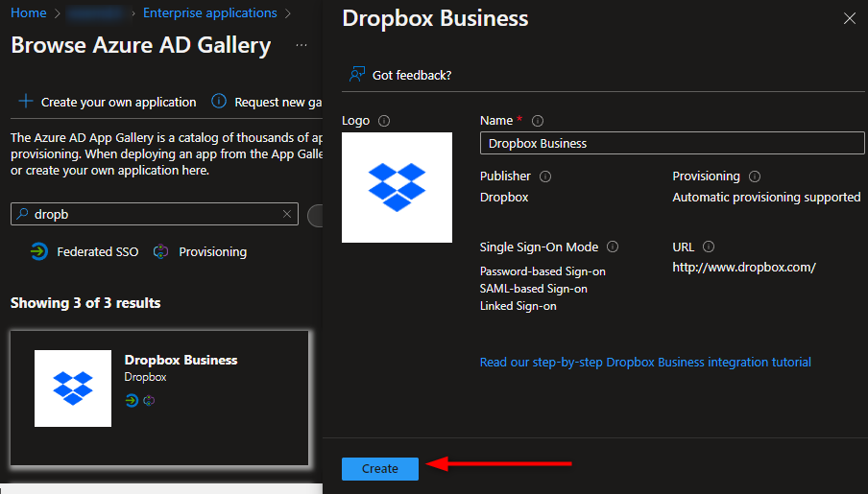Open the ellipsis menu beside gallery title

[x=301, y=46]
